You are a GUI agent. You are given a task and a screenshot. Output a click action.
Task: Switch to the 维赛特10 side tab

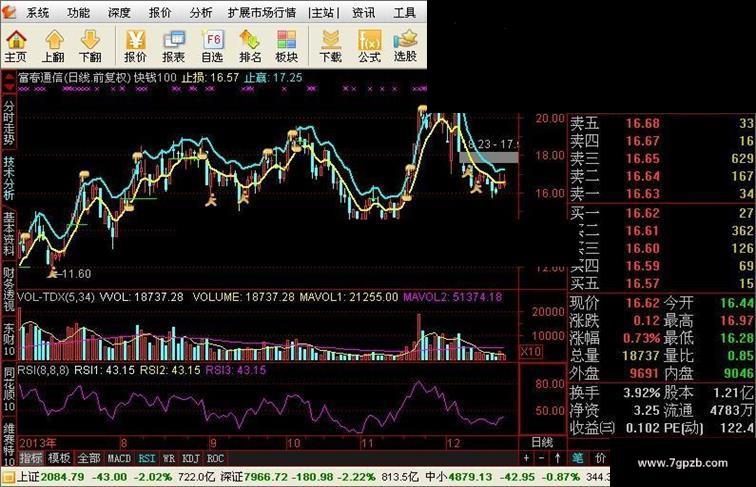9,445
